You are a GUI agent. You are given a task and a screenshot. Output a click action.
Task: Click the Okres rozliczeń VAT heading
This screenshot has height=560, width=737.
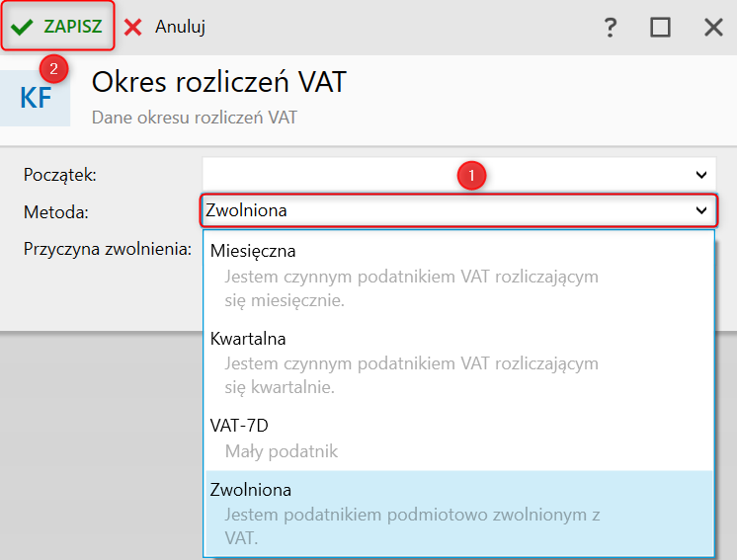point(219,82)
